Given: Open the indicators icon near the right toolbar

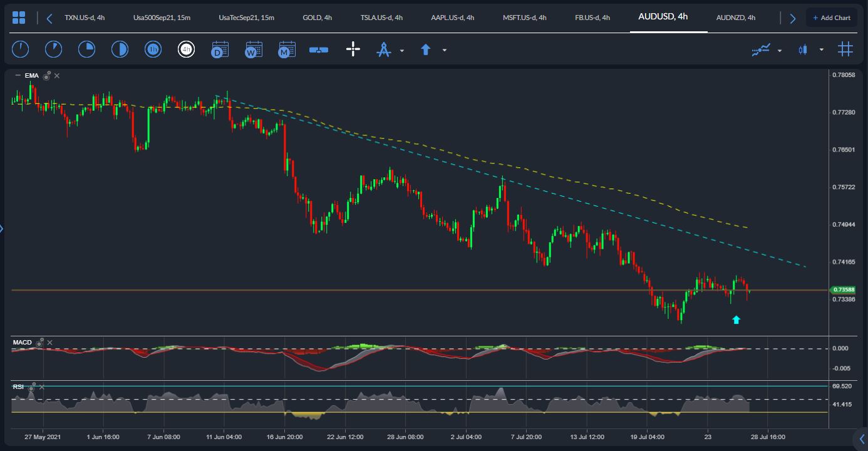Looking at the screenshot, I should click(760, 49).
